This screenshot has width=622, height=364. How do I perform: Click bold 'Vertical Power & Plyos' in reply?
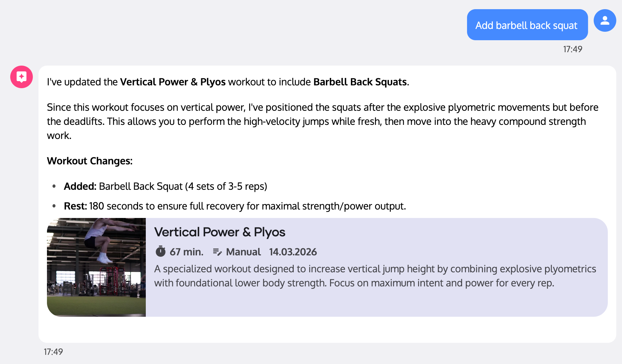[173, 82]
